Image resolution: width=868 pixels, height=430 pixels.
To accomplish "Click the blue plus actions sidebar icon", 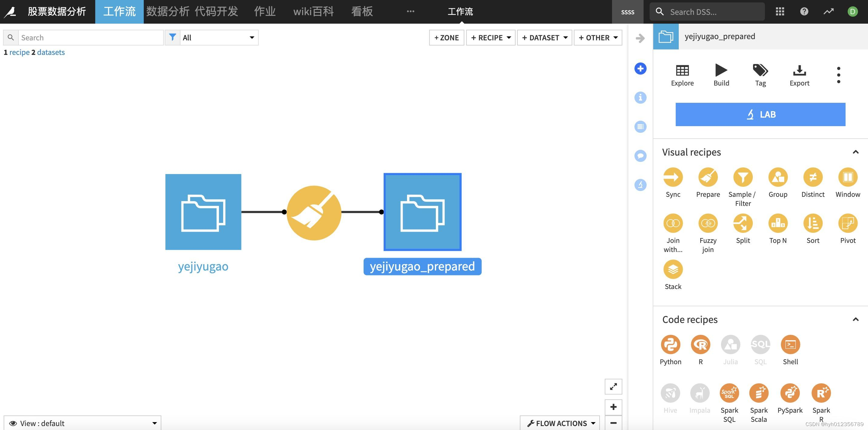I will coord(640,69).
